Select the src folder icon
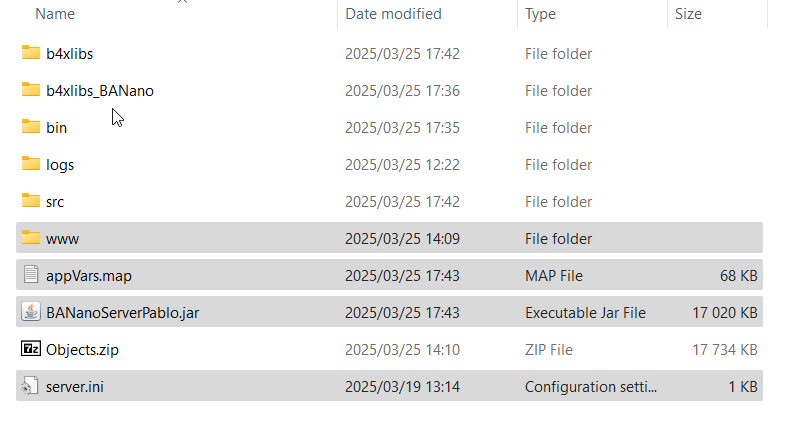Image resolution: width=800 pixels, height=428 pixels. [31, 200]
